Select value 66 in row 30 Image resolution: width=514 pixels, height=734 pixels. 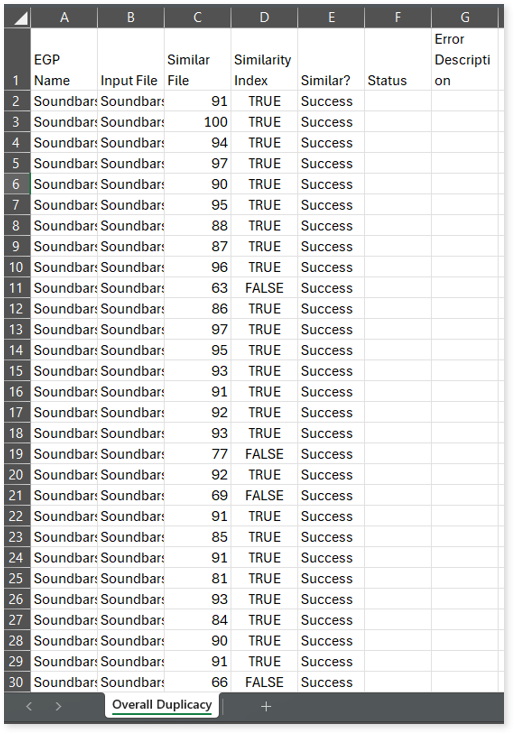pyautogui.click(x=198, y=682)
